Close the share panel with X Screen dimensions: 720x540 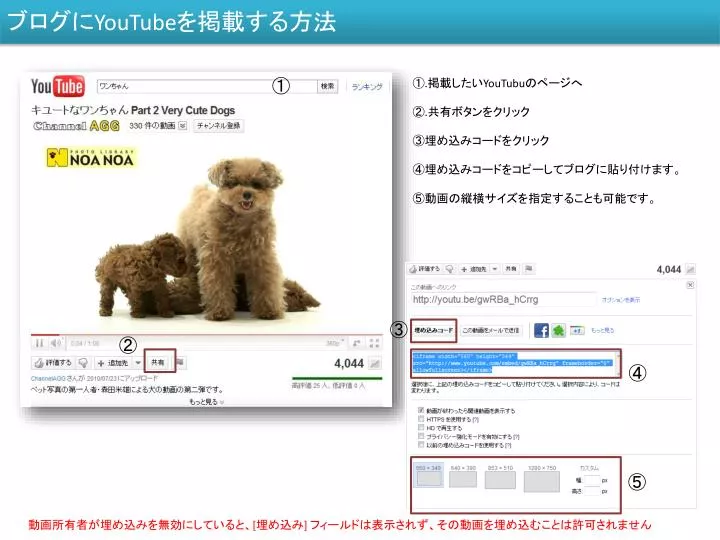coord(690,285)
